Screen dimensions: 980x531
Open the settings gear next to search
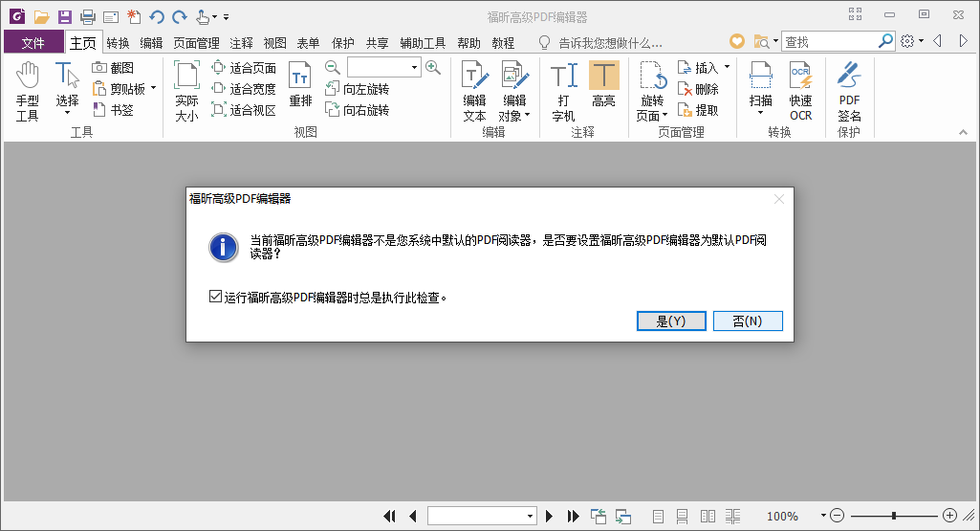(x=907, y=41)
